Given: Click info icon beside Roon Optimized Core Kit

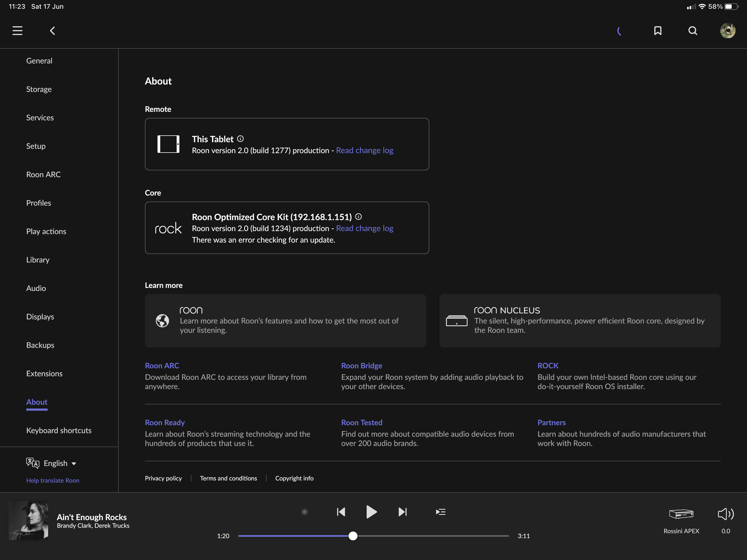Looking at the screenshot, I should (x=358, y=217).
